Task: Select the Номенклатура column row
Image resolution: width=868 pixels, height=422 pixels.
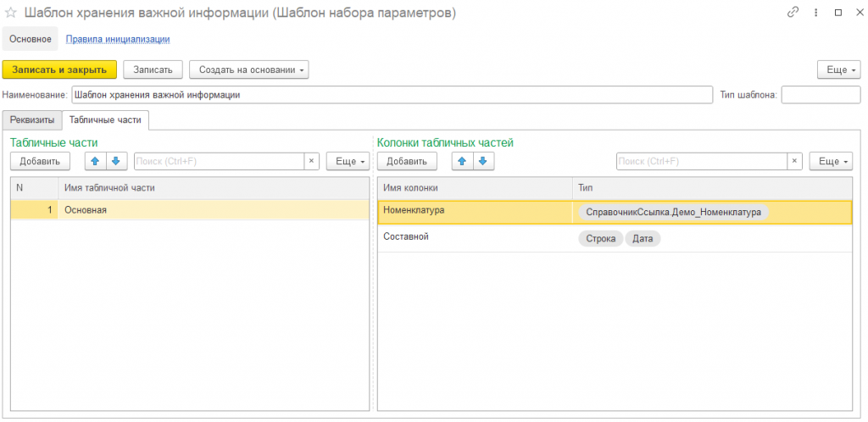Action: 615,212
